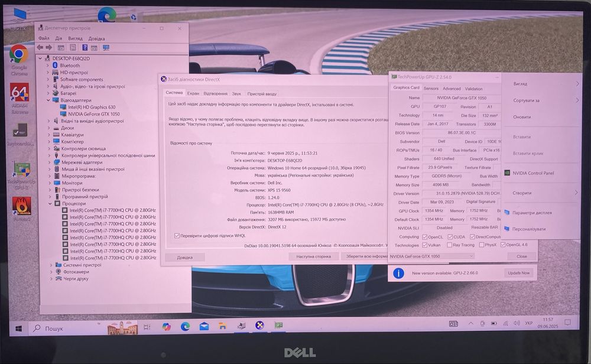Go back with Device Manager toolbar arrow

pyautogui.click(x=40, y=47)
